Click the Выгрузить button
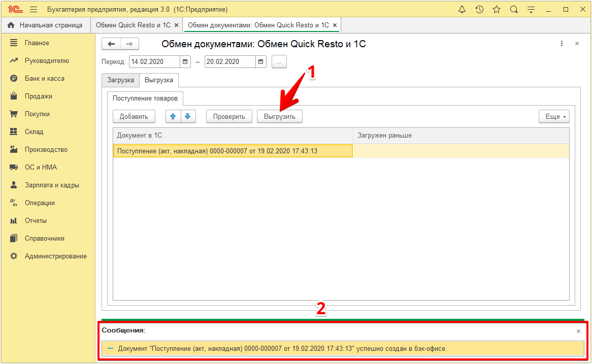The image size is (592, 364). coord(280,116)
